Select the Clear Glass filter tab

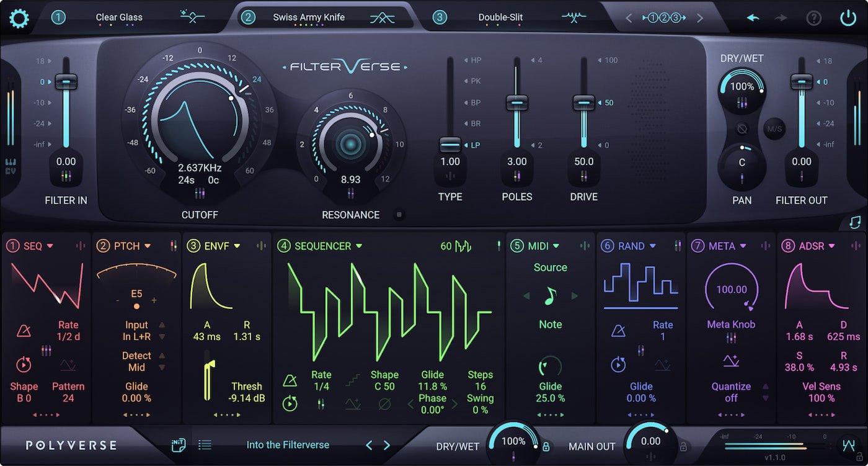[119, 17]
